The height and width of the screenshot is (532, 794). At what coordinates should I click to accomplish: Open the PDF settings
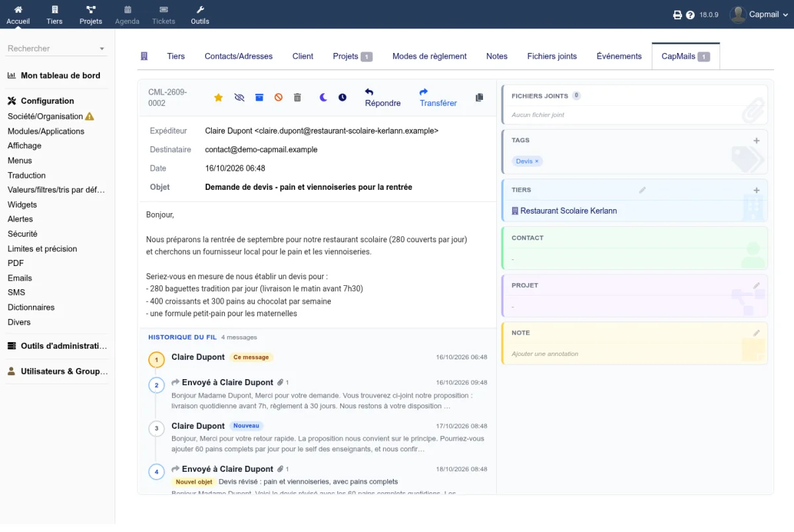tap(16, 263)
